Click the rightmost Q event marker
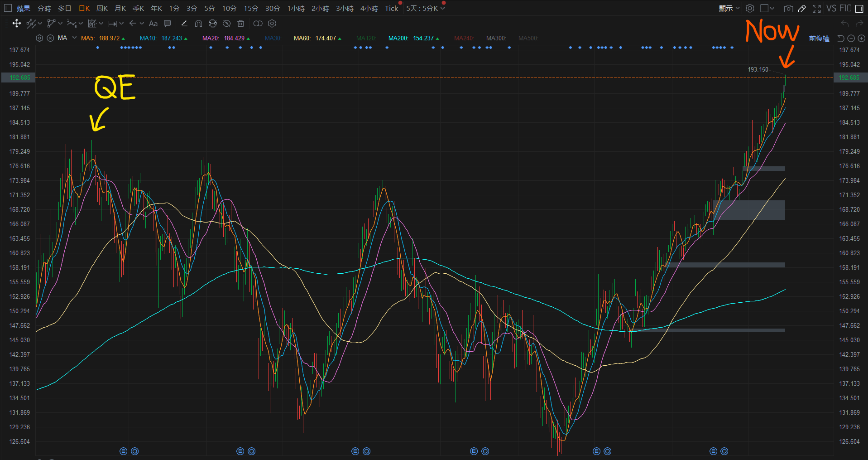Screen dimensions: 868x460 724,451
